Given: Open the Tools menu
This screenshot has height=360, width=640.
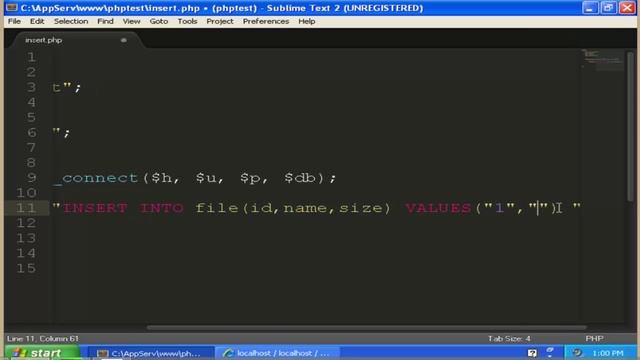Looking at the screenshot, I should point(187,21).
